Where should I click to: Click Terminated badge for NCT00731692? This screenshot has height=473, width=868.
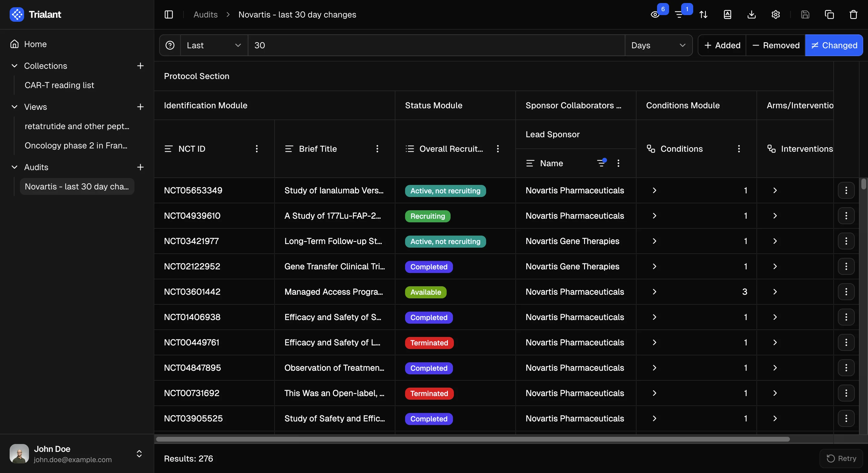click(429, 393)
